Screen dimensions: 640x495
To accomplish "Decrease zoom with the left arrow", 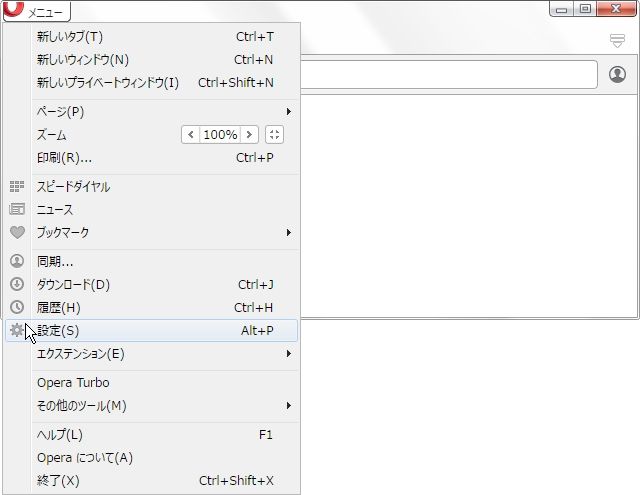I will coord(190,135).
